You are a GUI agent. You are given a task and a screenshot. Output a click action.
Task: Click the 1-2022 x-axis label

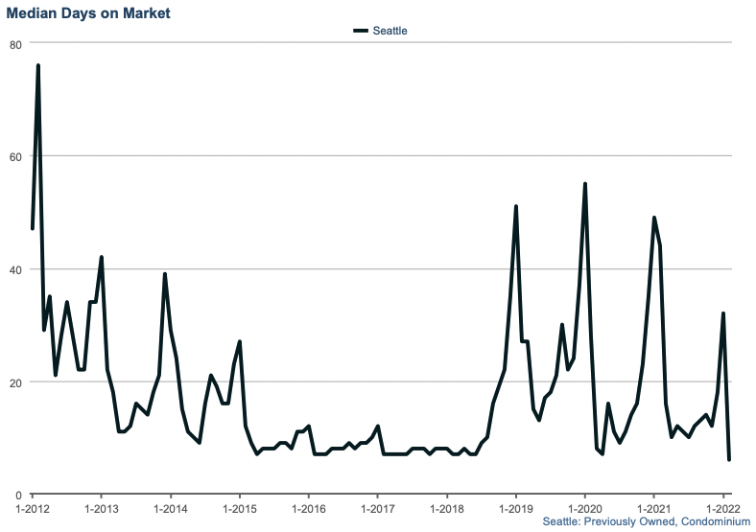coord(722,509)
